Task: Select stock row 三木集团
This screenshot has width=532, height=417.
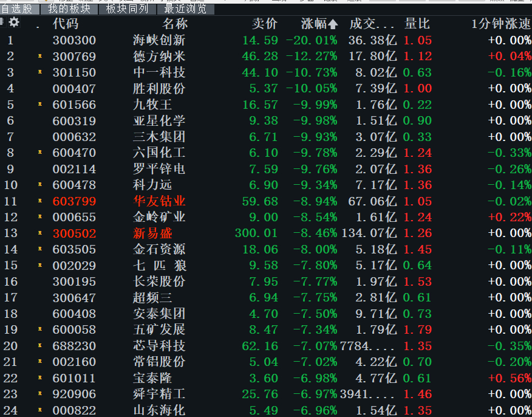Action: pos(266,137)
